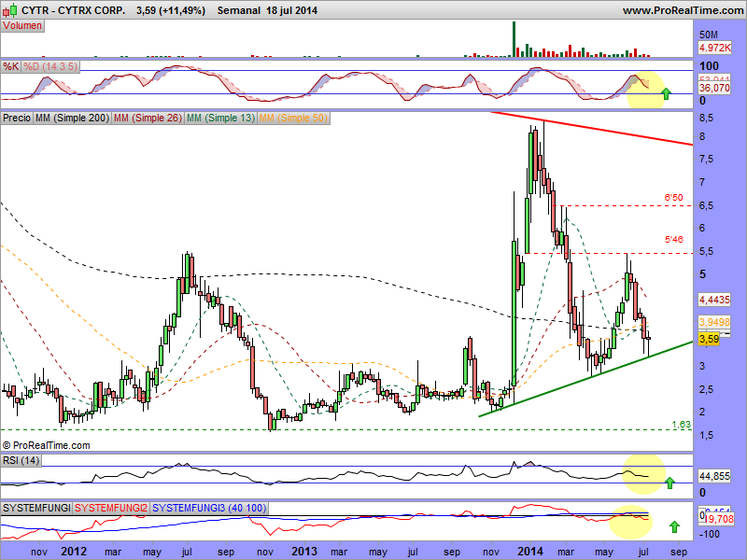Select the Volumen indicator label
This screenshot has height=560, width=747.
click(22, 26)
